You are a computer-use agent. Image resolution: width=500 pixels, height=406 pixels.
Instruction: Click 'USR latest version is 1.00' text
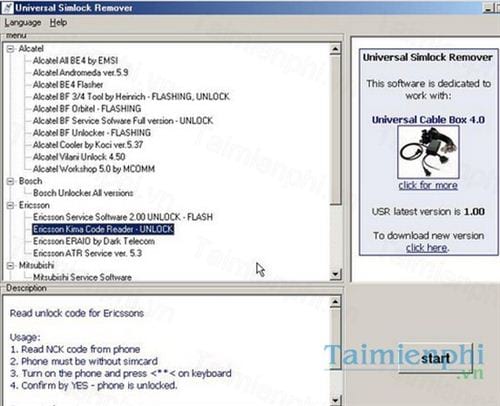coord(428,212)
